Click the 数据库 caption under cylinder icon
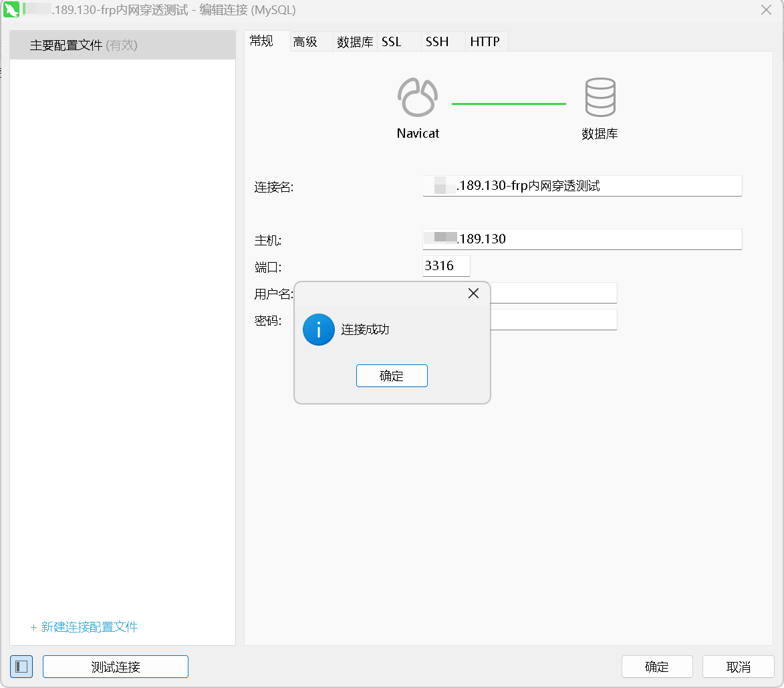784x688 pixels. tap(600, 134)
